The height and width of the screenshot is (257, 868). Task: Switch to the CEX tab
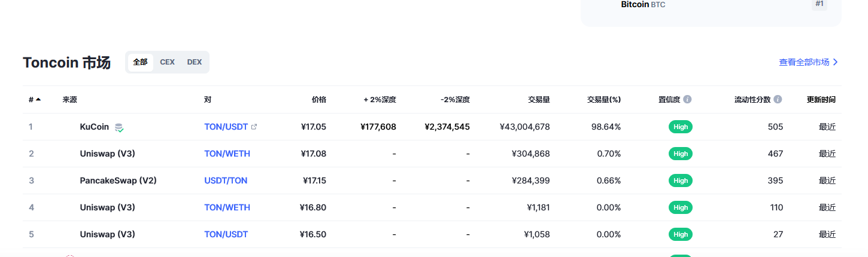click(167, 62)
